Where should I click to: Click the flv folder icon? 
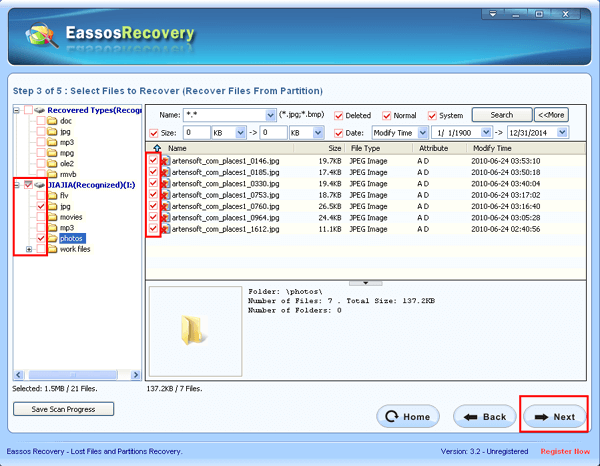click(x=52, y=196)
